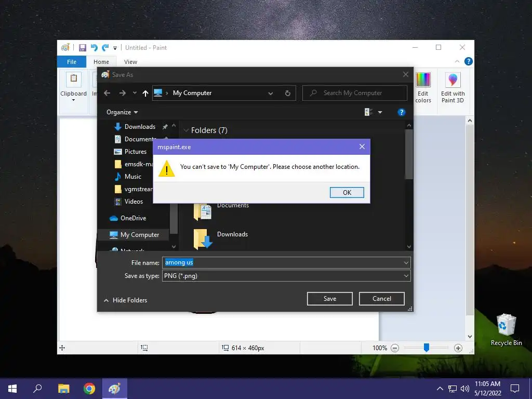
Task: Select Videos in the navigation pane
Action: click(129, 202)
